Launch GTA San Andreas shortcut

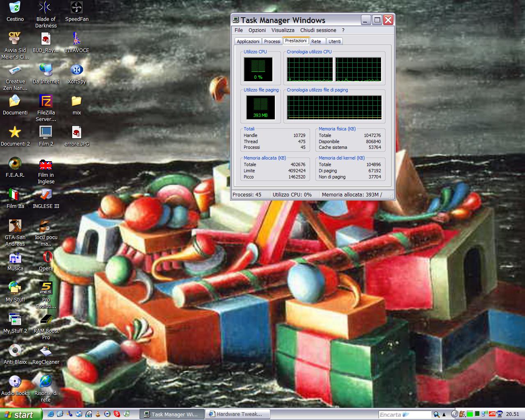coord(15,233)
